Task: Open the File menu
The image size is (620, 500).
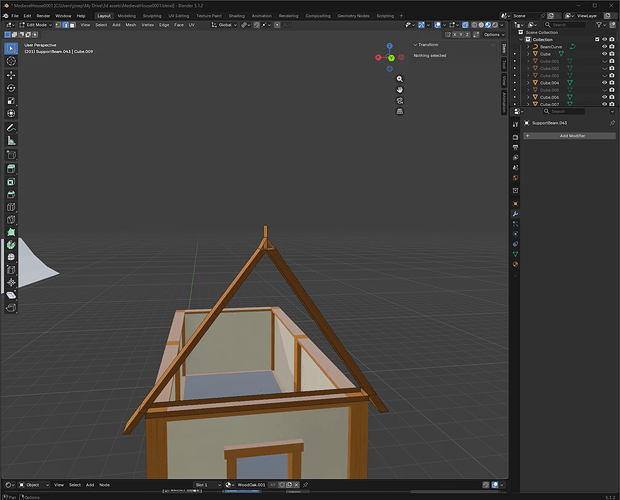Action: 15,16
